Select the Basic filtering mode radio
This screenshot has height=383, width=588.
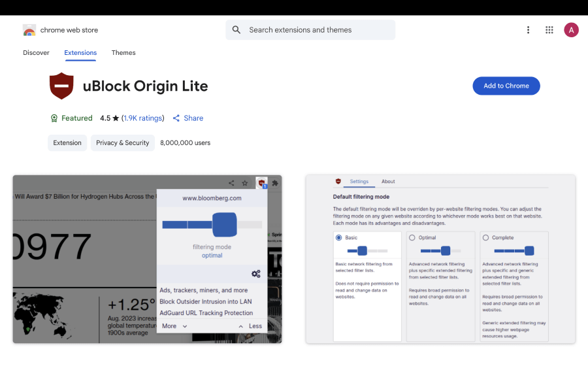coord(338,238)
